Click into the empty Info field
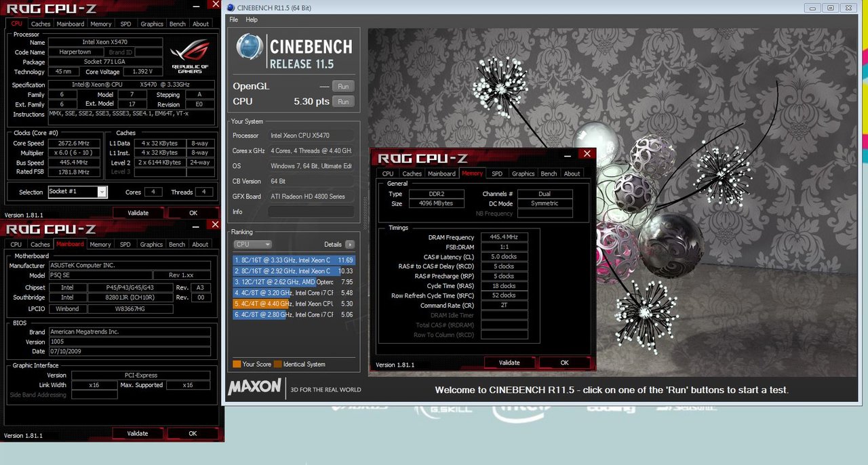The width and height of the screenshot is (868, 465). (311, 211)
